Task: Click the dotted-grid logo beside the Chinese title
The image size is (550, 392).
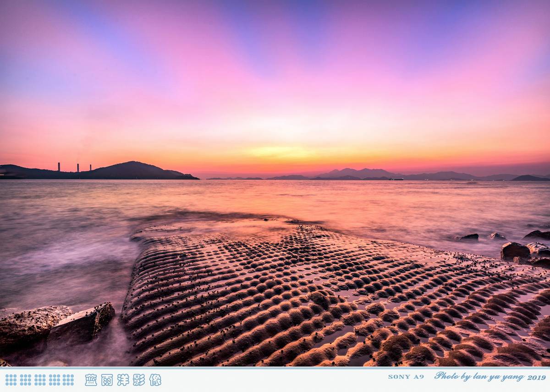Action: click(39, 380)
